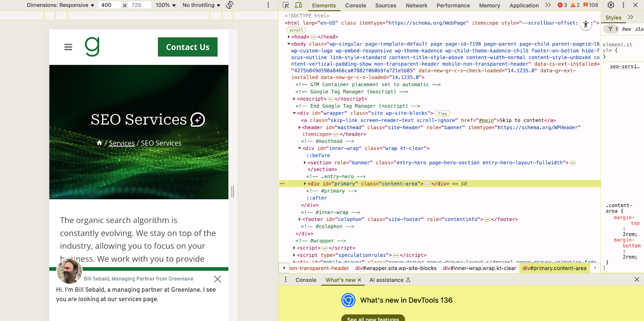Switch to the Console tab
The image size is (644, 321).
click(x=355, y=6)
